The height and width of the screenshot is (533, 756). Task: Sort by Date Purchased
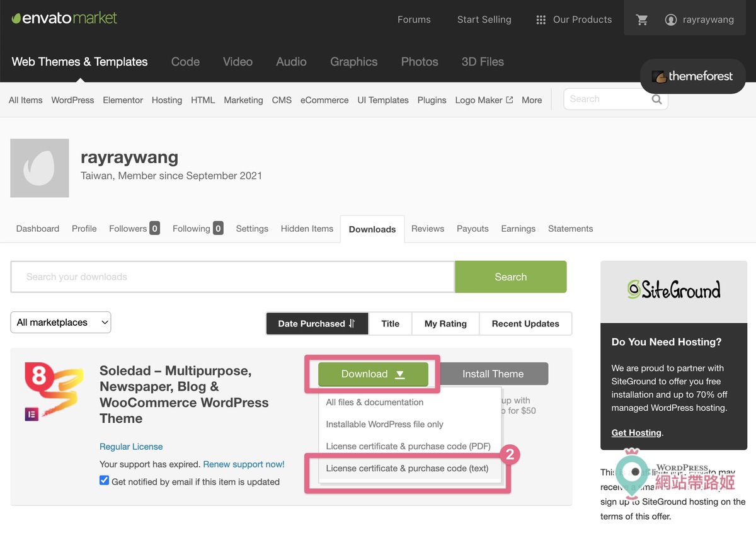tap(317, 324)
